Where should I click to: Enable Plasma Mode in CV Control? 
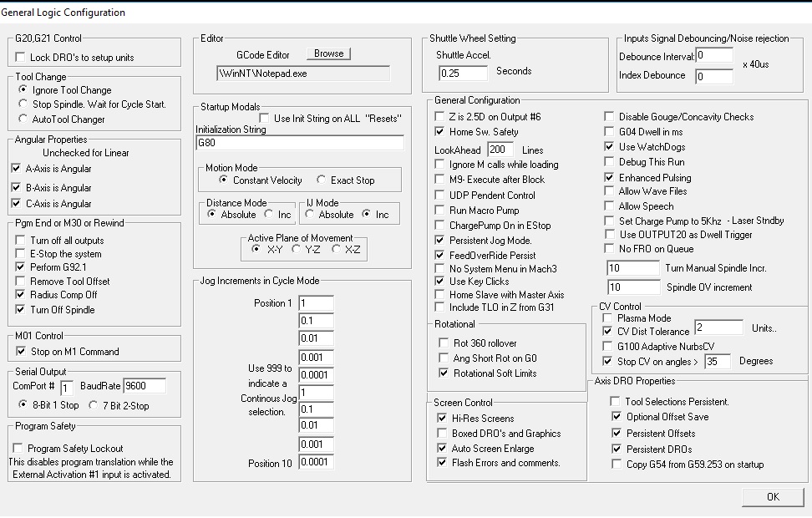point(608,317)
